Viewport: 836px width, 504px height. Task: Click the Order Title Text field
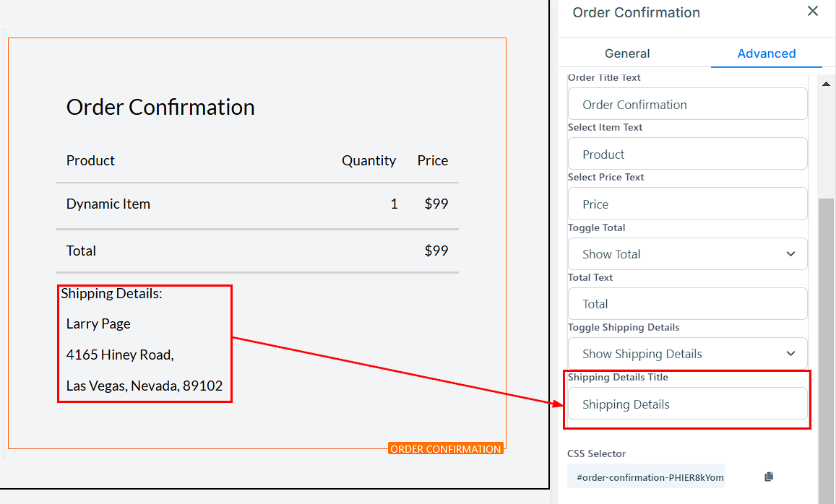pos(687,105)
